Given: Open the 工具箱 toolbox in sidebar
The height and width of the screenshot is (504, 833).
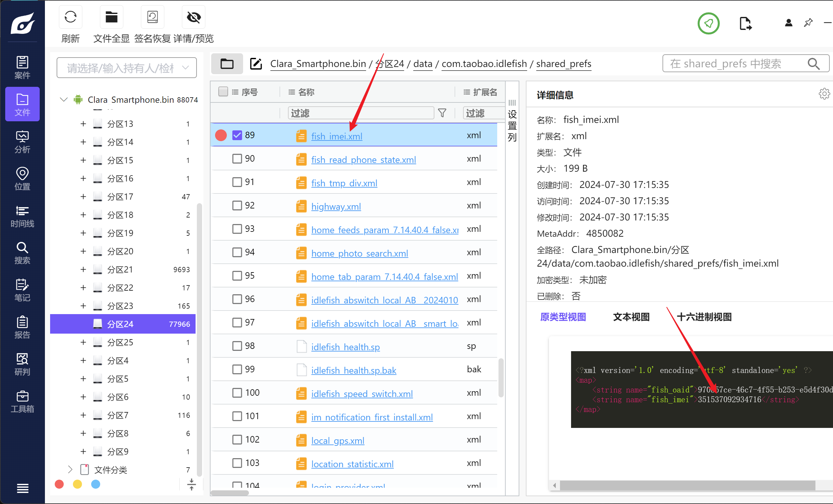Looking at the screenshot, I should pos(22,402).
